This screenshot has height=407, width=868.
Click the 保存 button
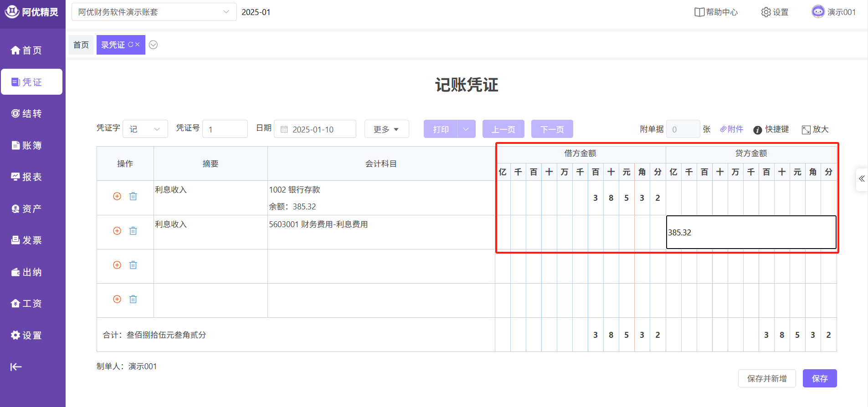click(x=819, y=378)
